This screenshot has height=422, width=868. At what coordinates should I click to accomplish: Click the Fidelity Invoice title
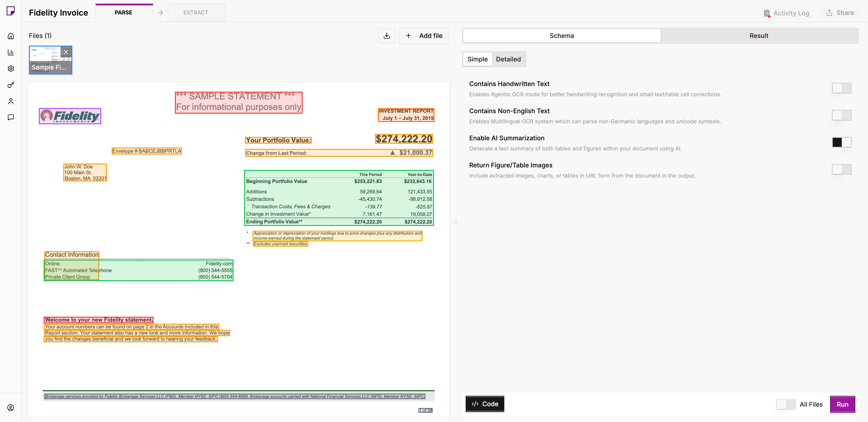(x=58, y=13)
